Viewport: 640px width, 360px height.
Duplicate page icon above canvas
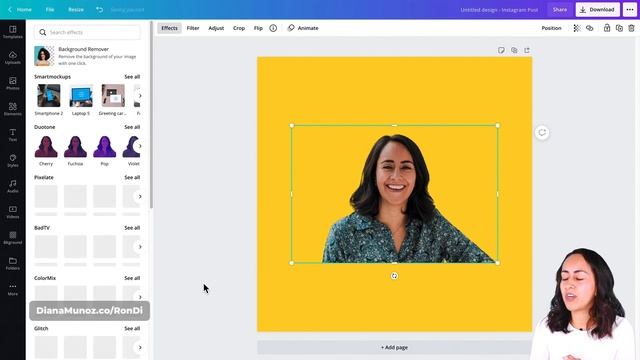tap(514, 50)
